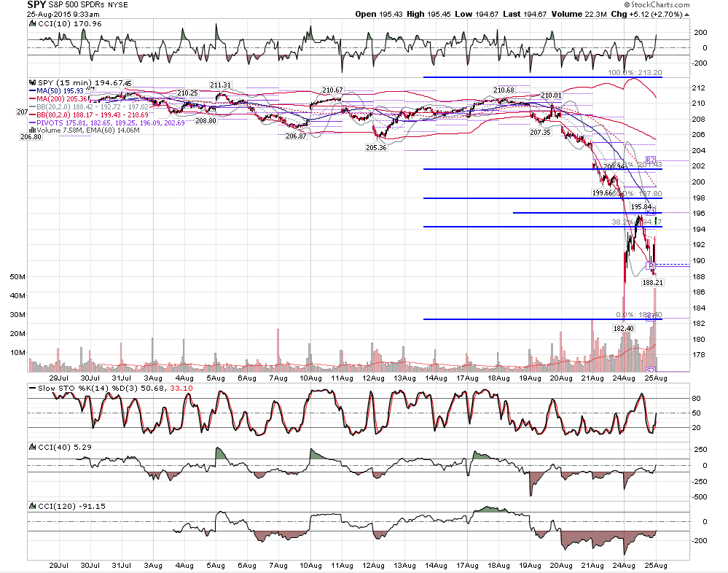Click the 208.80 price low callout
This screenshot has height=573, width=728.
coord(206,121)
